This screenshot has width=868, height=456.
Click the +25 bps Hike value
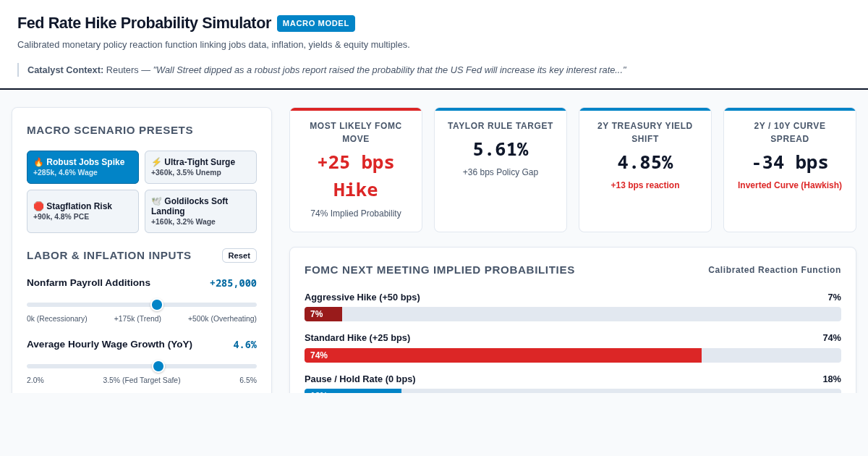point(356,176)
